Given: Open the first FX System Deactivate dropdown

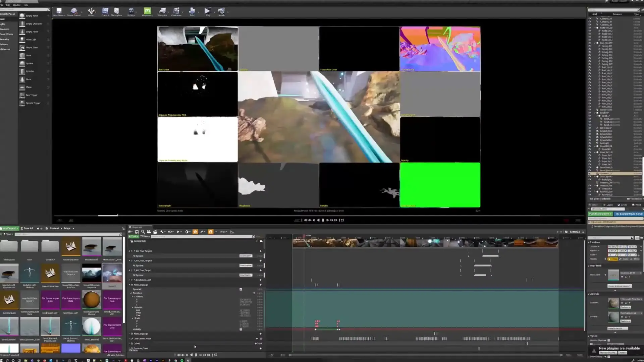Looking at the screenshot, I should 246,256.
